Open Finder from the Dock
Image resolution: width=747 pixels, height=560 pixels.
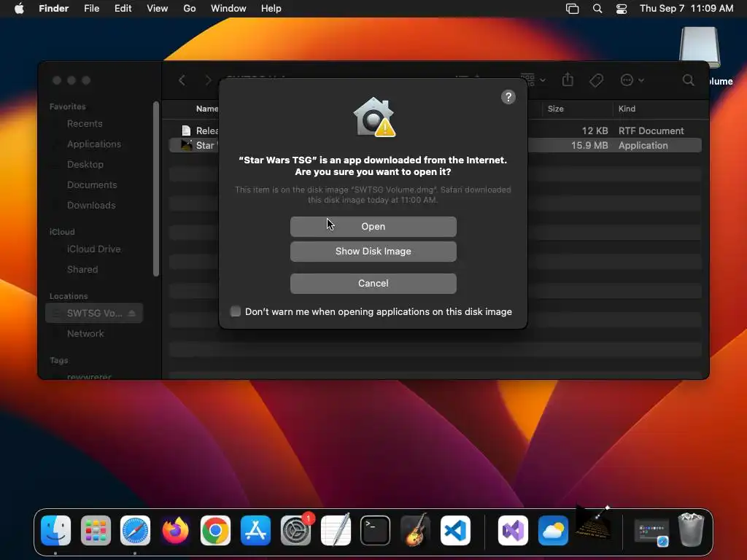click(x=55, y=531)
